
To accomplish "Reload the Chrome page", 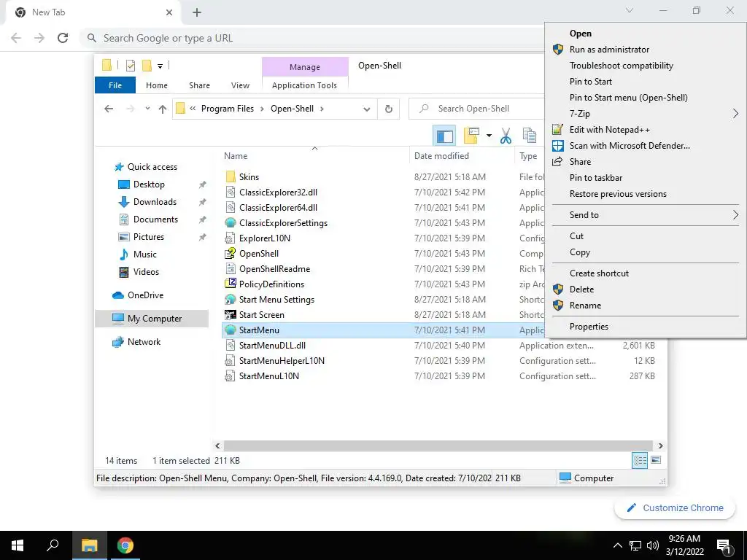I will [x=63, y=38].
